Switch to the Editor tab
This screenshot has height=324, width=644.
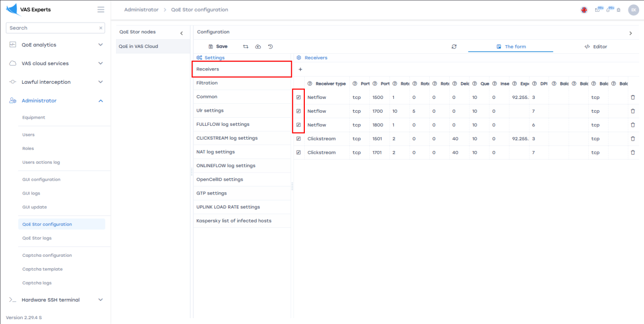[x=596, y=47]
